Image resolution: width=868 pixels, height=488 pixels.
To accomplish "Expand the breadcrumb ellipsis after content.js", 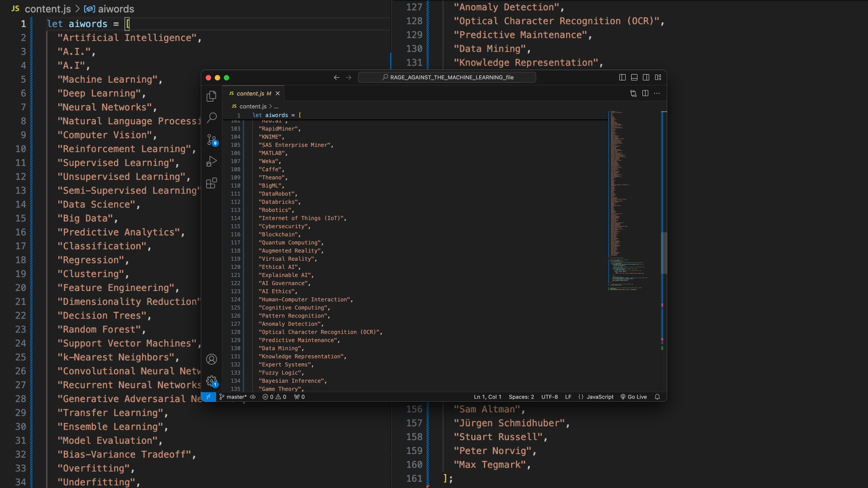I will point(276,107).
